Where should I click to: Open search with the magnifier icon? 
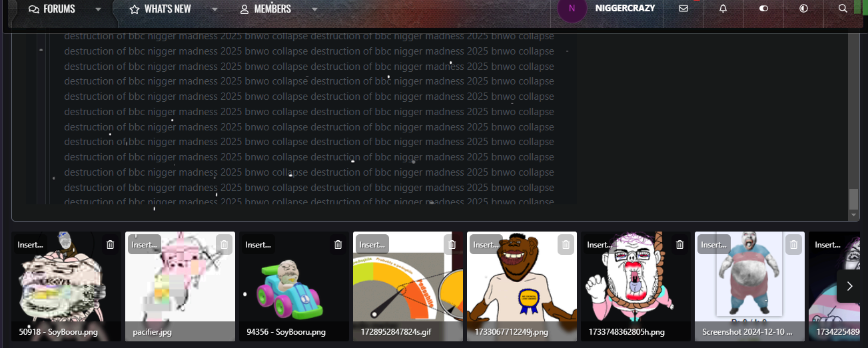pos(843,9)
